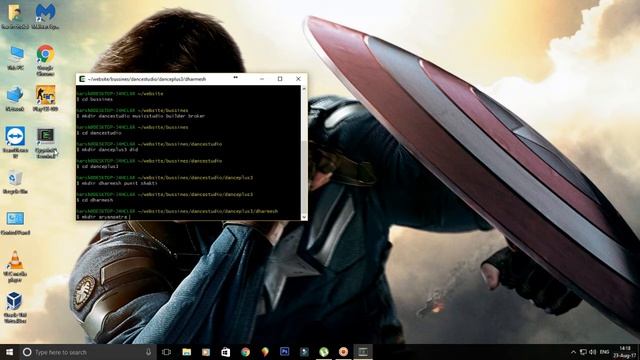
Task: Click the 'mkdir danceplus3 did' line
Action: click(x=107, y=150)
